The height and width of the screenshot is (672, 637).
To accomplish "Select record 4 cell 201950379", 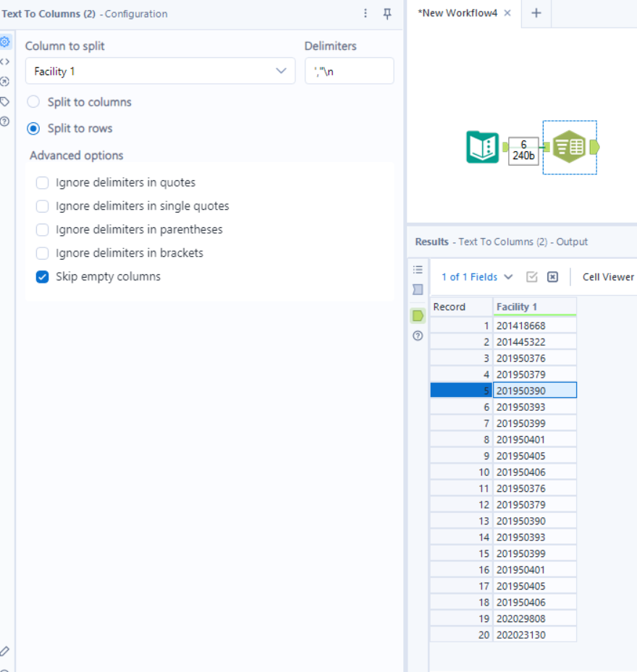I will [534, 375].
